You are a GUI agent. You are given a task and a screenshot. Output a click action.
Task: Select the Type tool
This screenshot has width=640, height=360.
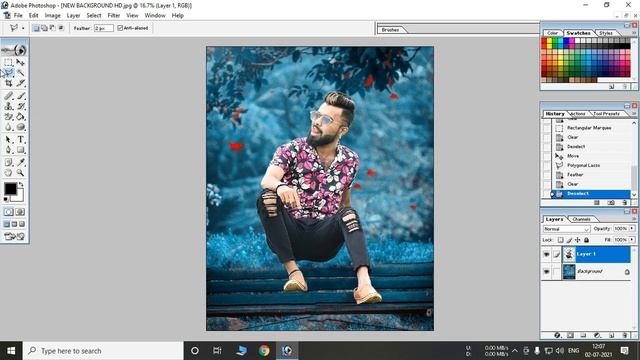coord(20,140)
